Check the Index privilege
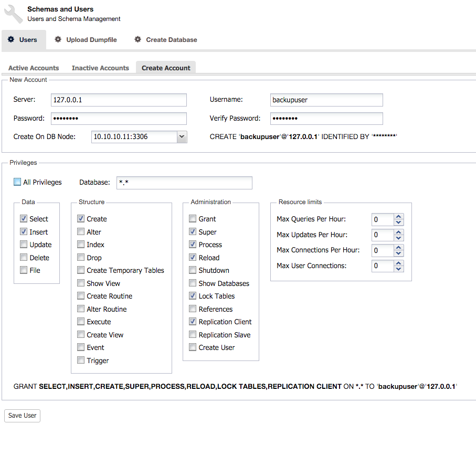The height and width of the screenshot is (456, 476). click(80, 245)
